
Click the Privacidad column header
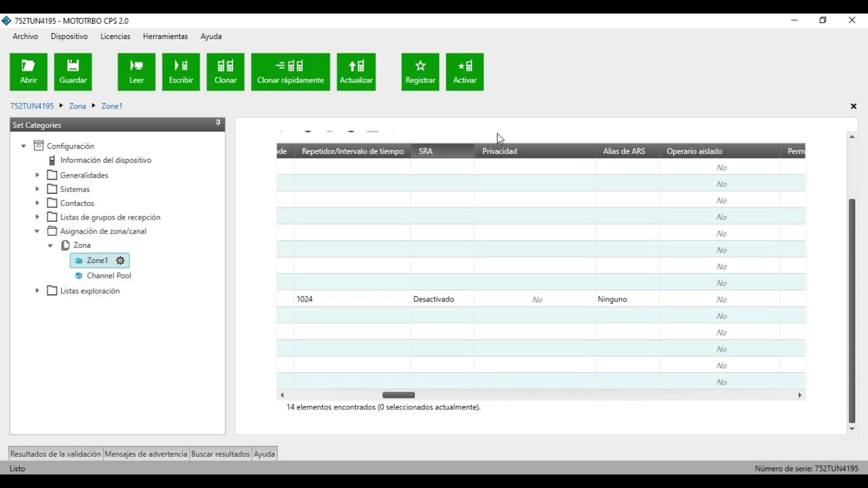tap(535, 151)
